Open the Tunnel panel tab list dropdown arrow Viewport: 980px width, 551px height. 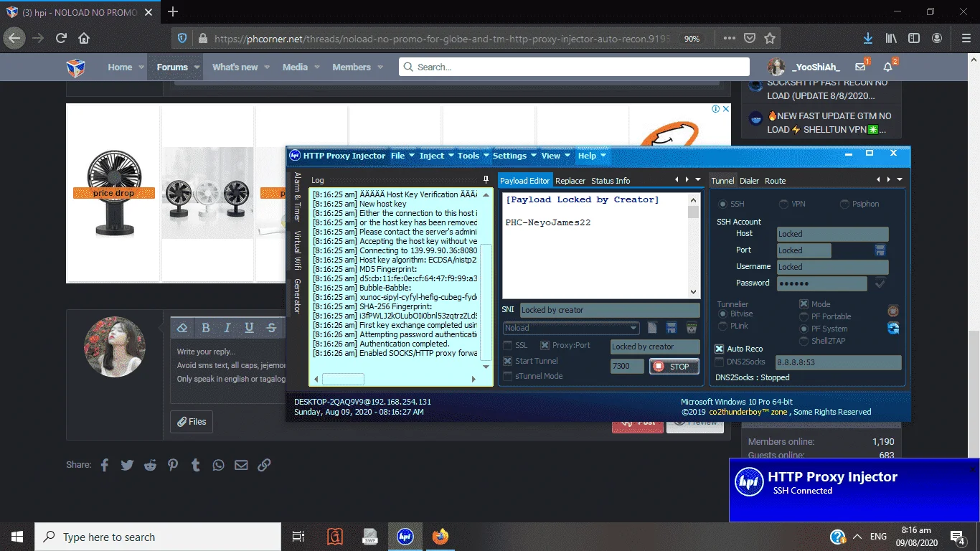(x=900, y=180)
